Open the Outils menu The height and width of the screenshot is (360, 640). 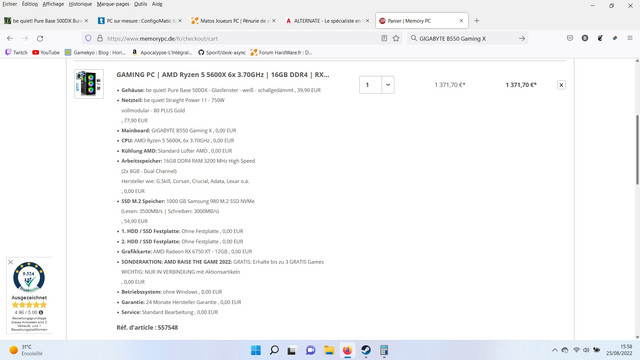pos(140,4)
